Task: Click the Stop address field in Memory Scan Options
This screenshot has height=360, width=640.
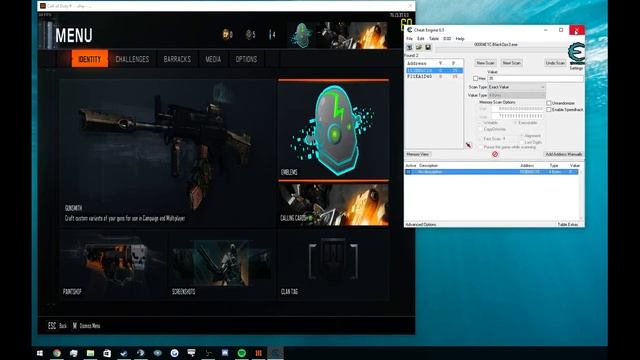Action: point(517,116)
